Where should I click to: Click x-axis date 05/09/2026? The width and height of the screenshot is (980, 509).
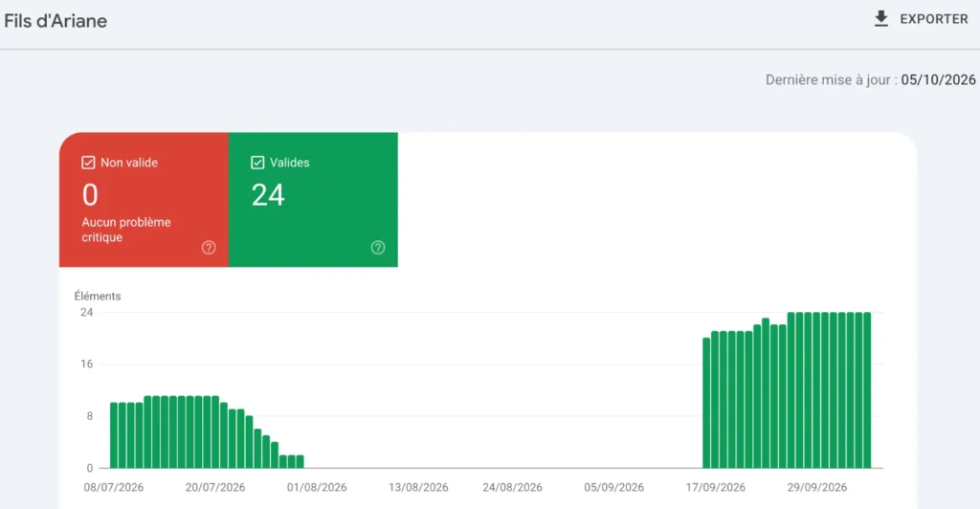613,487
